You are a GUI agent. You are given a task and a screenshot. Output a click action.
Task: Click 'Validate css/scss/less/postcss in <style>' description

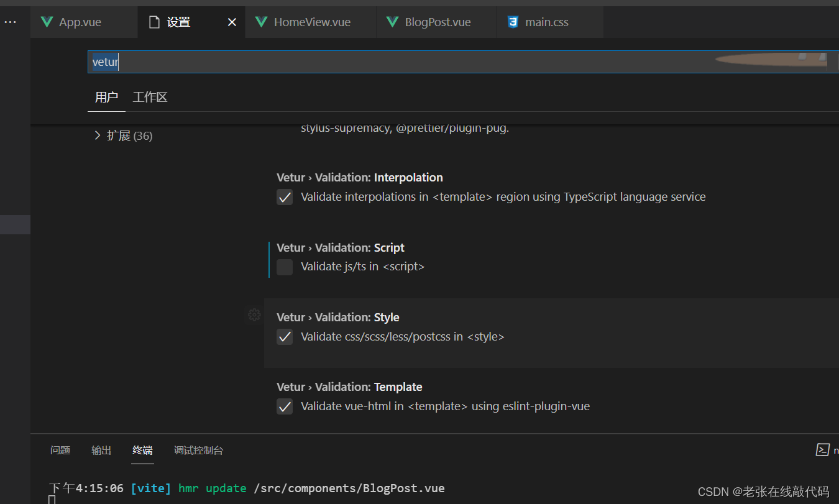coord(403,336)
